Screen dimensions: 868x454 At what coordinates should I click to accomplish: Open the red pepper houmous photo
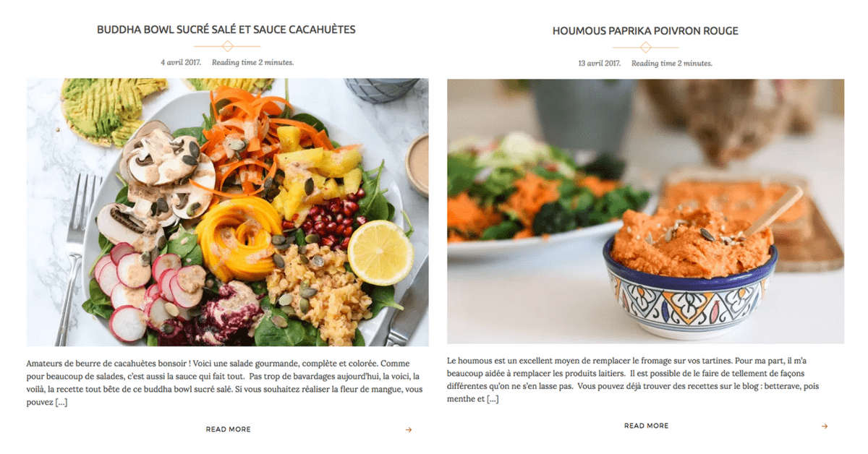pos(645,211)
